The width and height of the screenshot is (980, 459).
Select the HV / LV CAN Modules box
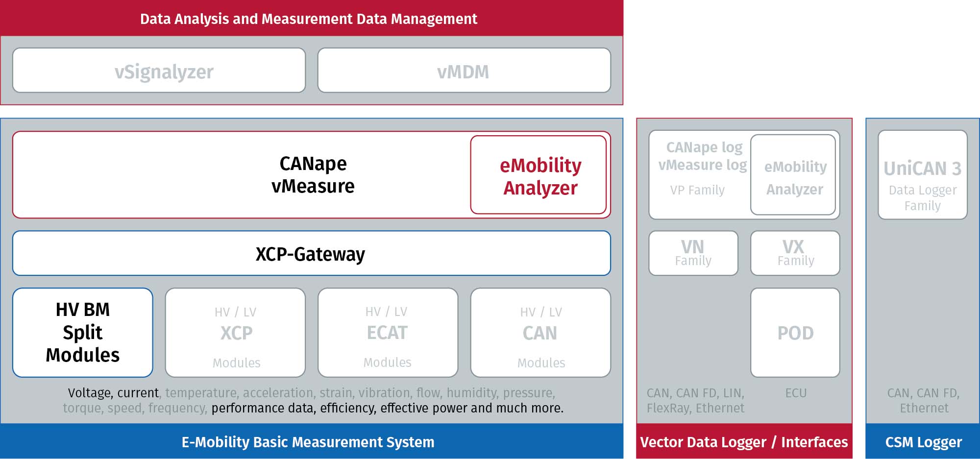pyautogui.click(x=540, y=333)
